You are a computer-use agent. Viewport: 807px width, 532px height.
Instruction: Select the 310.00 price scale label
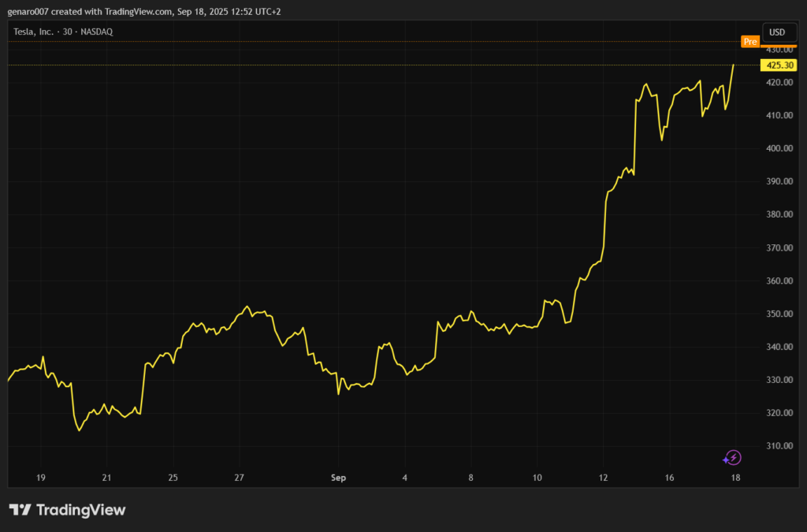778,446
